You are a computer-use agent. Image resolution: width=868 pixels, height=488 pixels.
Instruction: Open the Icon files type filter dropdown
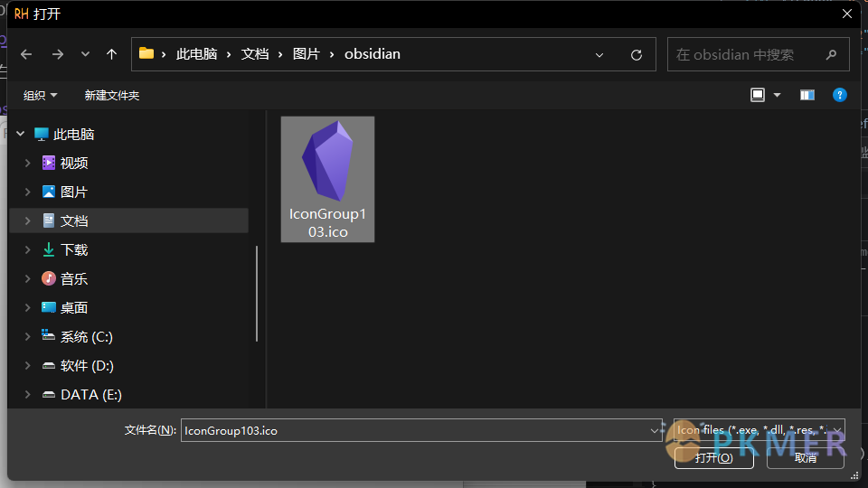tap(759, 430)
